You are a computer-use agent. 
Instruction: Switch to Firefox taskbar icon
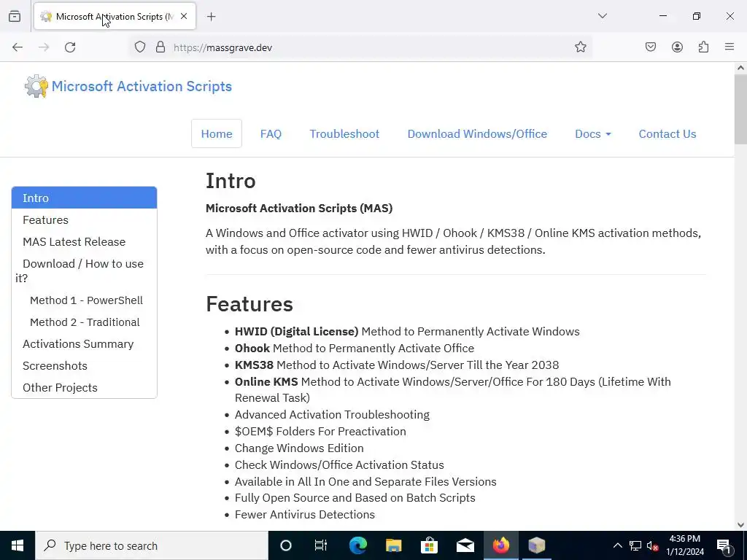tap(500, 545)
